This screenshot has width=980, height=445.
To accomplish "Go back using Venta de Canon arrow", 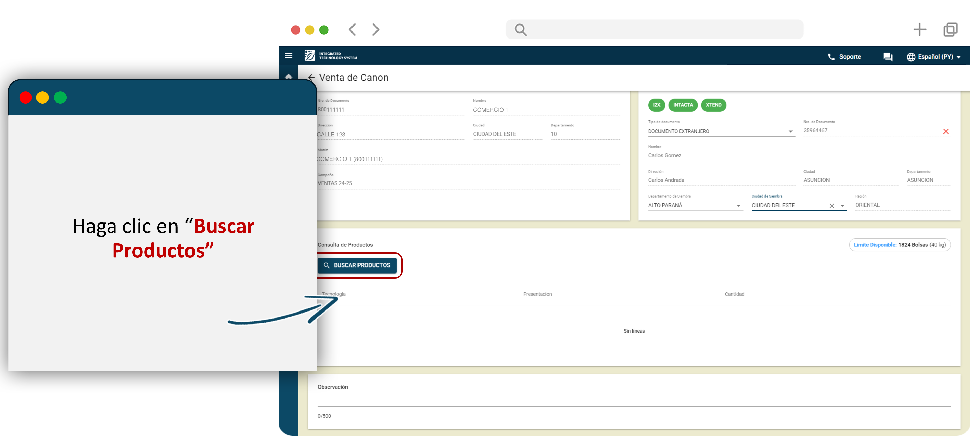I will 311,78.
